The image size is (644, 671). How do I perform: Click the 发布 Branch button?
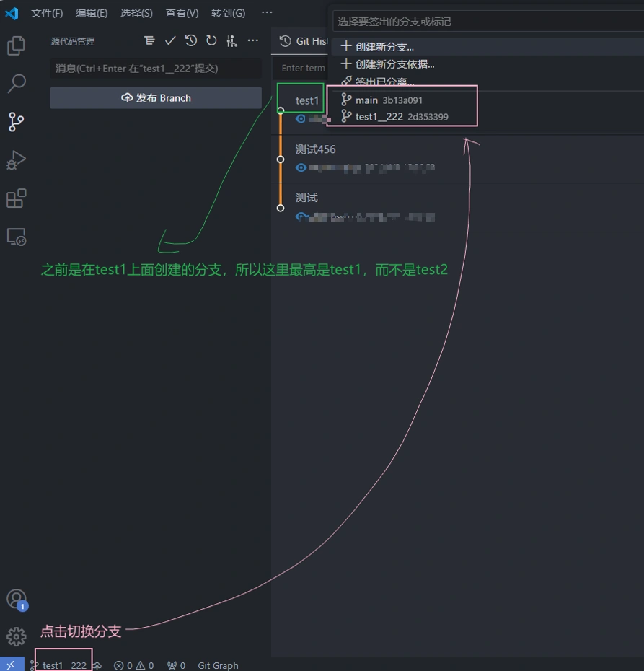point(156,98)
